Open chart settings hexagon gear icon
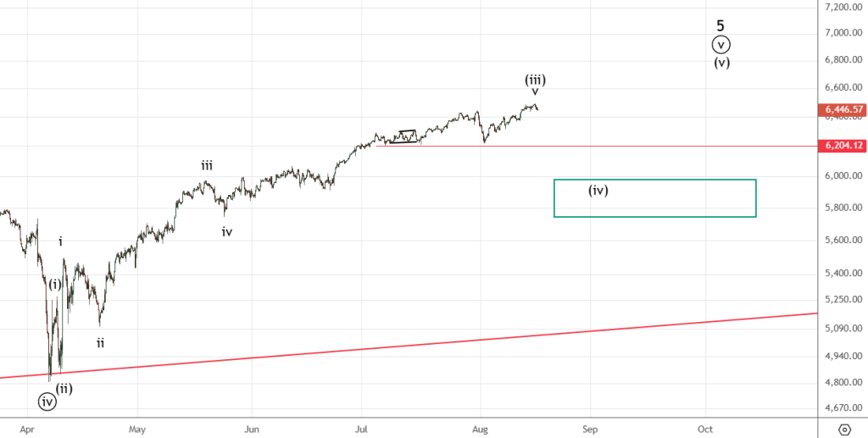Image resolution: width=868 pixels, height=438 pixels. pos(844,429)
